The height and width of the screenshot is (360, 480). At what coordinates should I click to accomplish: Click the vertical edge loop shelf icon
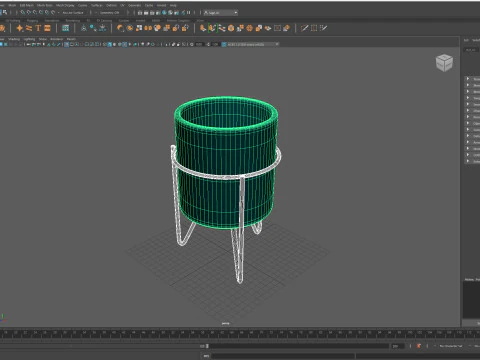[314, 28]
